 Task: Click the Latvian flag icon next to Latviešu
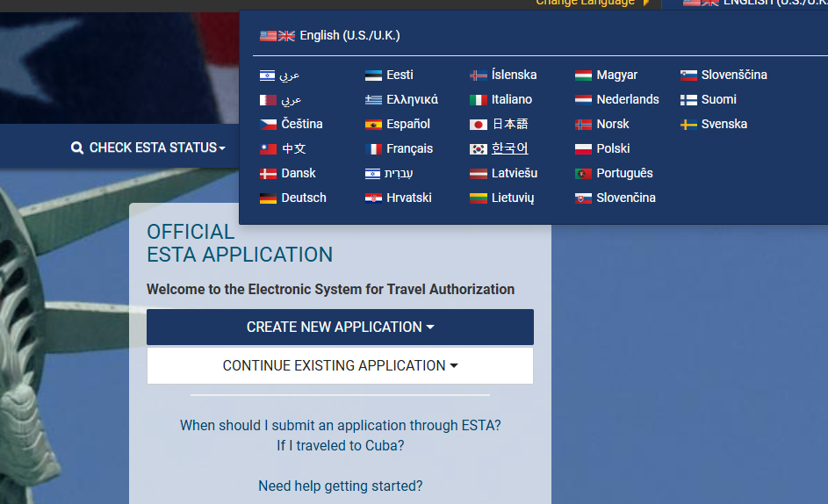[x=478, y=174]
